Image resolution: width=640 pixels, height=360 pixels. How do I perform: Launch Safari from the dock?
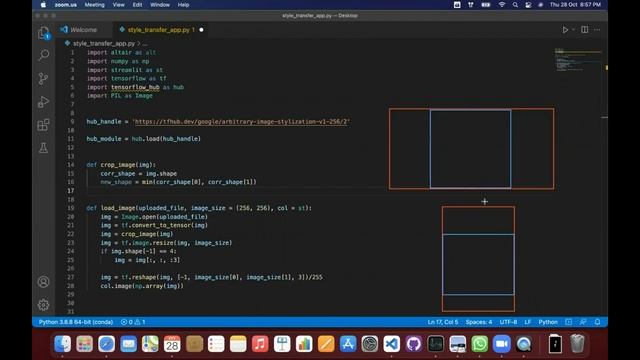[x=107, y=344]
